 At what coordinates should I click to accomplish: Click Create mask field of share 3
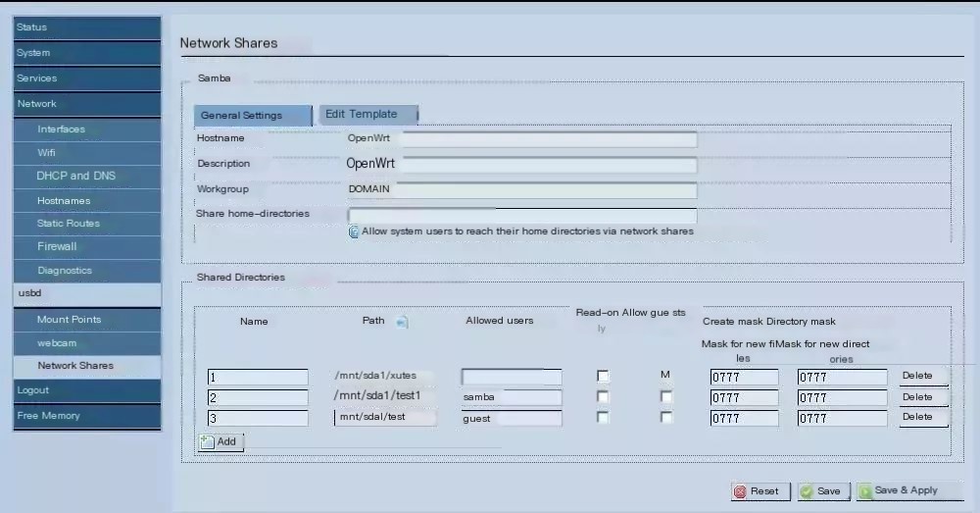(x=744, y=419)
